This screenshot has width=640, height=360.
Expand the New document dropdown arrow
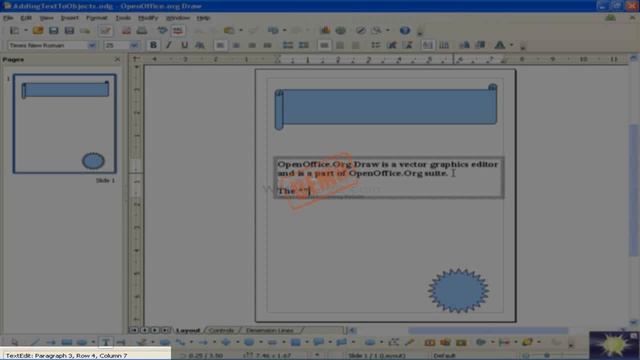point(26,31)
